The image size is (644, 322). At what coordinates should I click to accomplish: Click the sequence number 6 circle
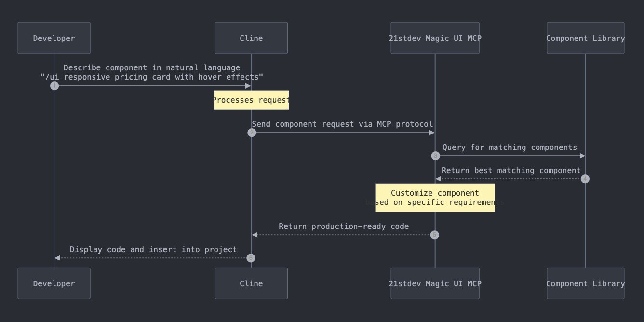251,258
